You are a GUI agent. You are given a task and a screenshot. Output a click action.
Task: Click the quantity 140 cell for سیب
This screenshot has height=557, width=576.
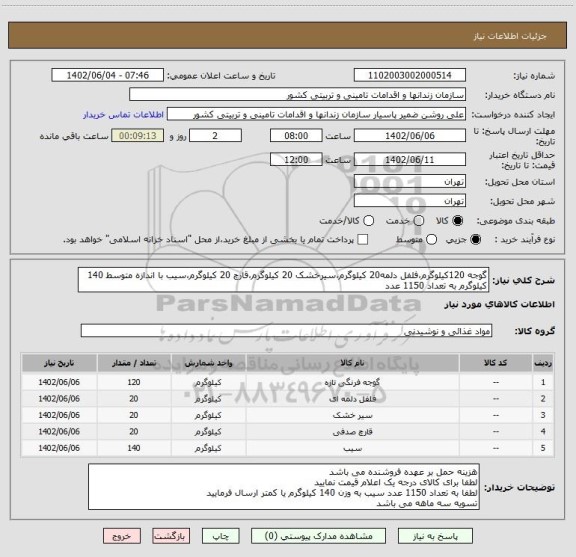134,448
